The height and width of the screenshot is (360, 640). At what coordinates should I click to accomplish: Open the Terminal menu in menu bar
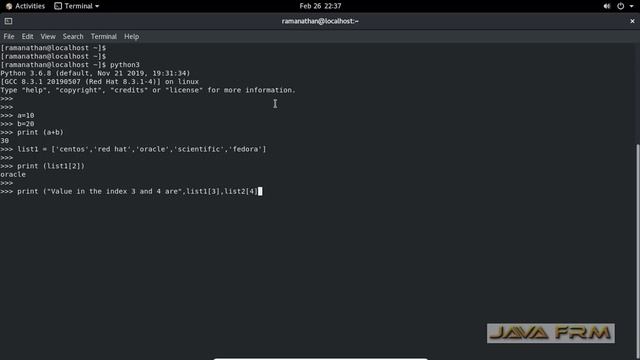[x=104, y=36]
